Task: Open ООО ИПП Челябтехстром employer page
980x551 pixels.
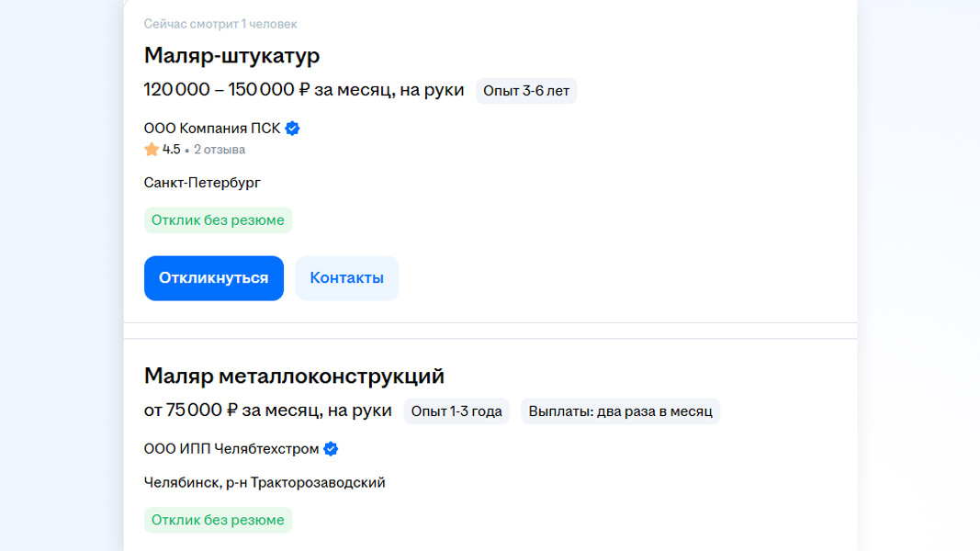Action: coord(231,449)
